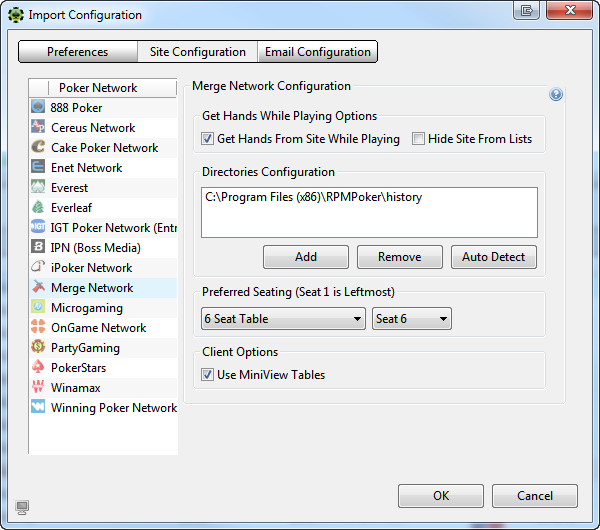Click the Enet Network icon
The height and width of the screenshot is (530, 600).
pyautogui.click(x=38, y=167)
